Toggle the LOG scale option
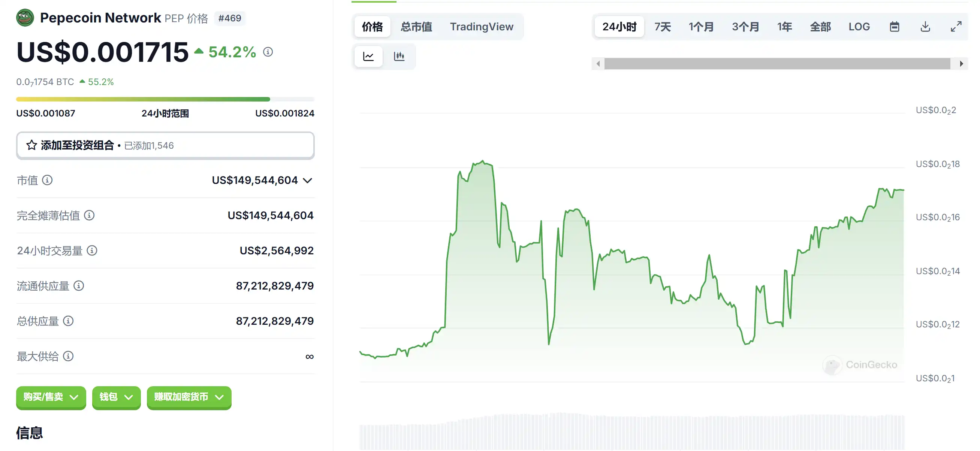Viewport: 980px width, 451px height. coord(859,27)
